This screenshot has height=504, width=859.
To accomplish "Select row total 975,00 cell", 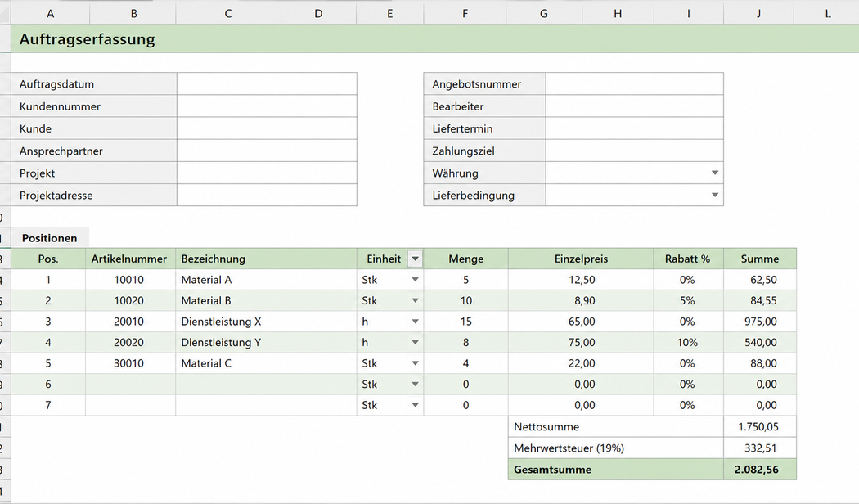I will pos(760,322).
